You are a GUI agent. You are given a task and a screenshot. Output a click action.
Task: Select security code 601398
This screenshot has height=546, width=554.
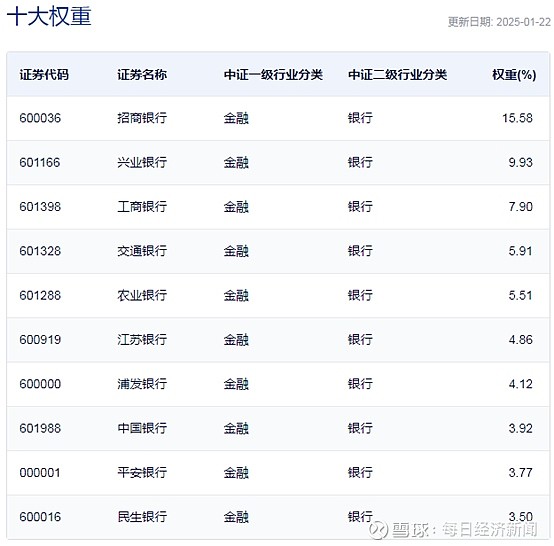[40, 207]
